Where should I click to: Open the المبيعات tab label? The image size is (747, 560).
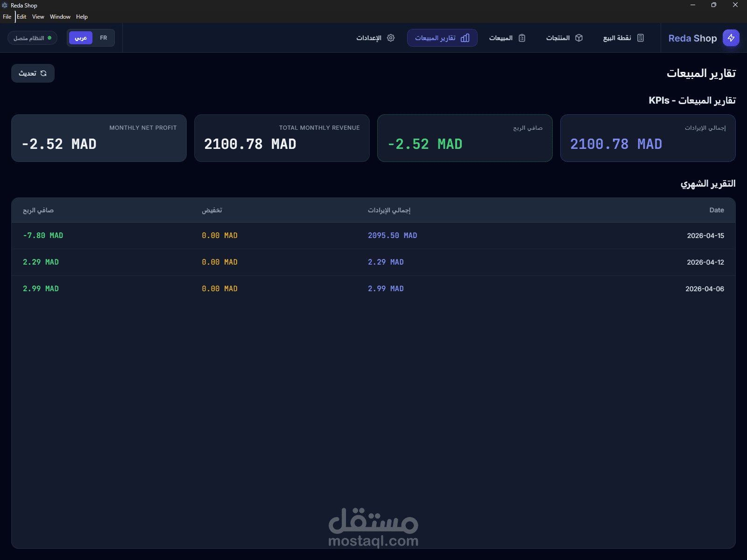[x=501, y=38]
